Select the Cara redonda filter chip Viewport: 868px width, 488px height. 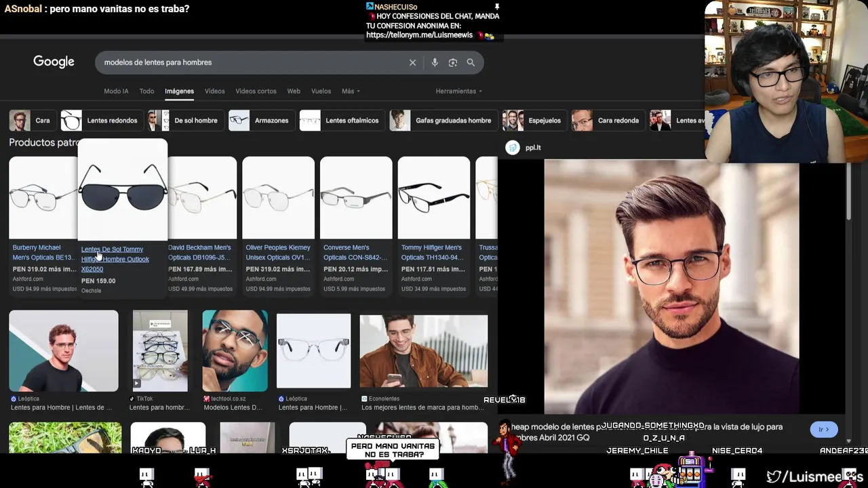(x=608, y=121)
